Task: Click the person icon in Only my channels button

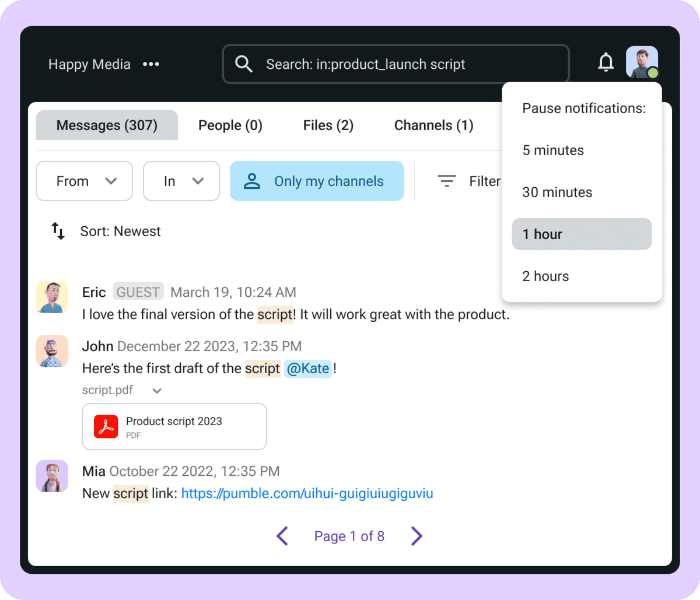Action: (x=251, y=181)
